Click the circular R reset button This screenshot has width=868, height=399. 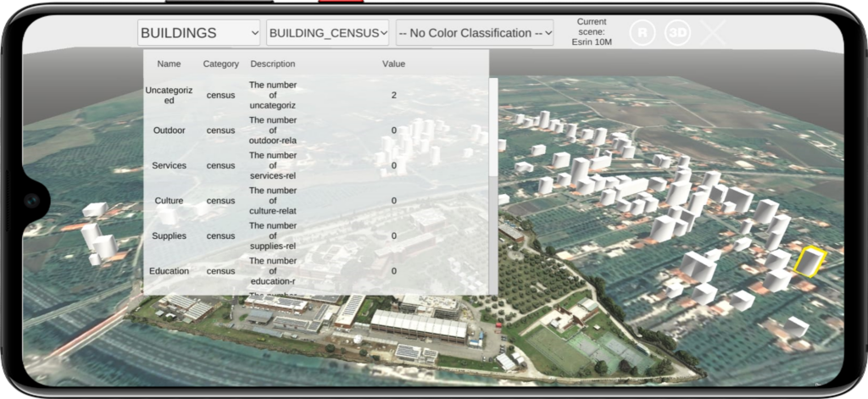pyautogui.click(x=643, y=33)
